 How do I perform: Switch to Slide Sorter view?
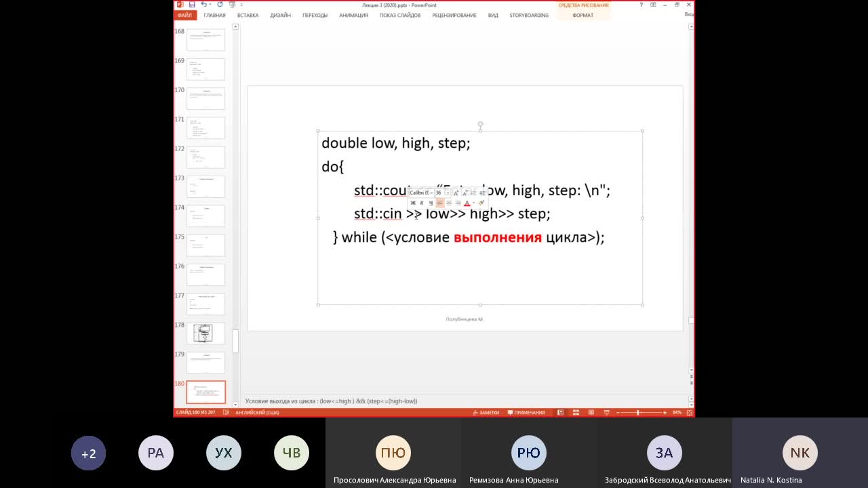pyautogui.click(x=576, y=412)
